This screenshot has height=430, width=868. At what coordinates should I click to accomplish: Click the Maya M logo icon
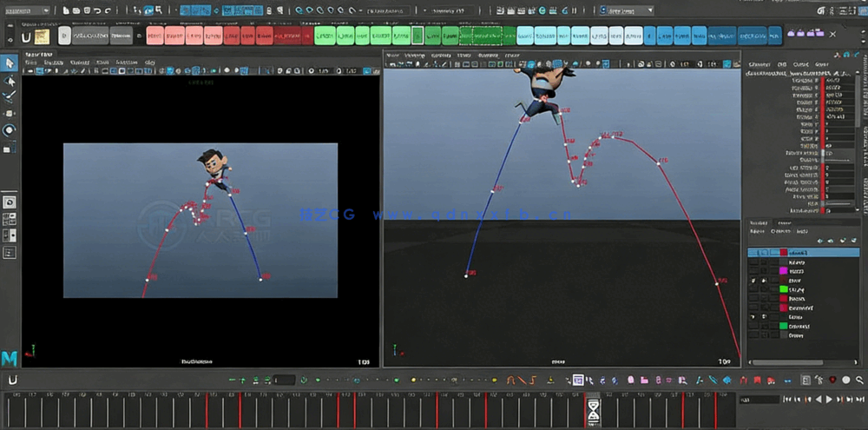[10, 357]
